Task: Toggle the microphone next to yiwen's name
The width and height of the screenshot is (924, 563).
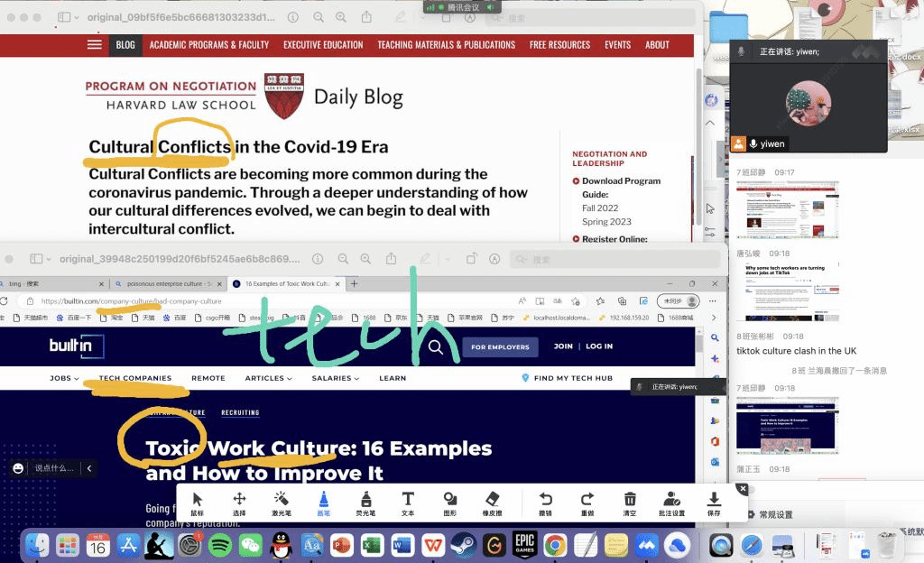Action: [x=753, y=143]
